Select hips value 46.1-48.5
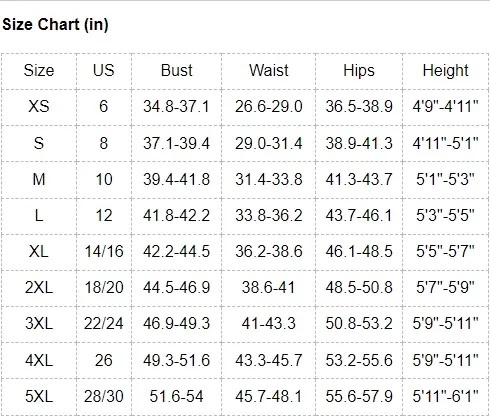 pyautogui.click(x=359, y=251)
